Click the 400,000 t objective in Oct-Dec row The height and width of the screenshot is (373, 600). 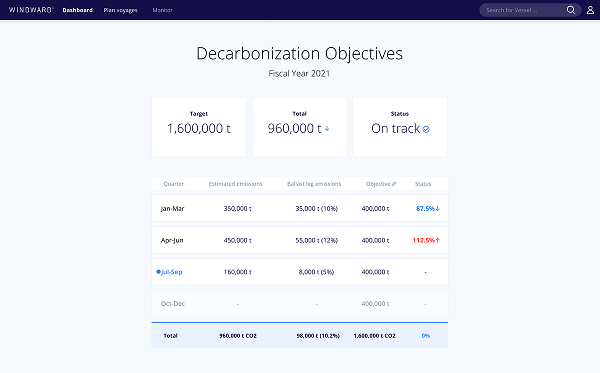pos(375,304)
